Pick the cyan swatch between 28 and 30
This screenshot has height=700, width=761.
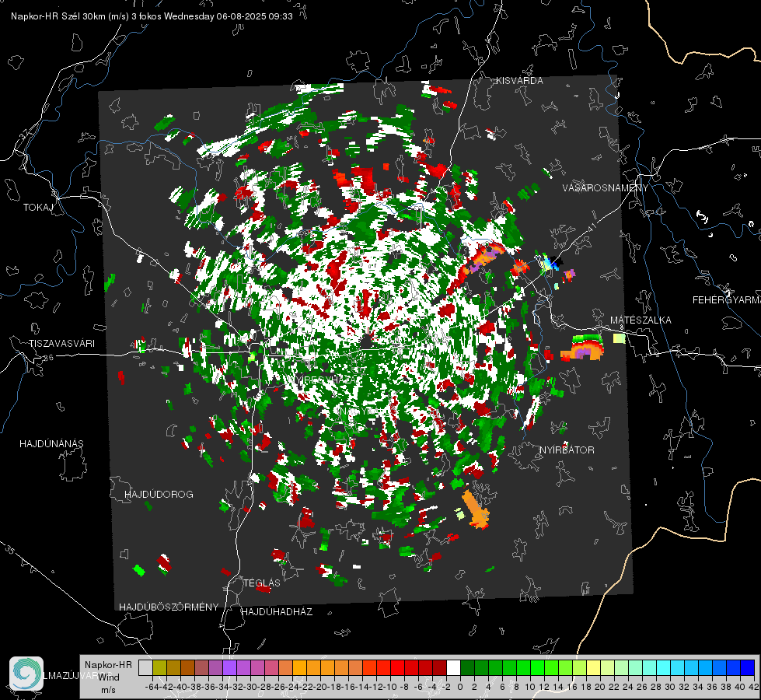664,667
